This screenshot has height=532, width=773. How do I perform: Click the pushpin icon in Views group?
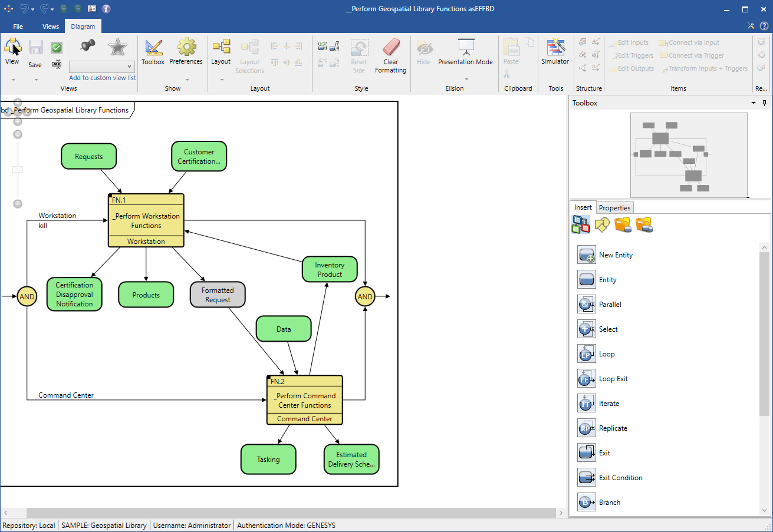87,46
